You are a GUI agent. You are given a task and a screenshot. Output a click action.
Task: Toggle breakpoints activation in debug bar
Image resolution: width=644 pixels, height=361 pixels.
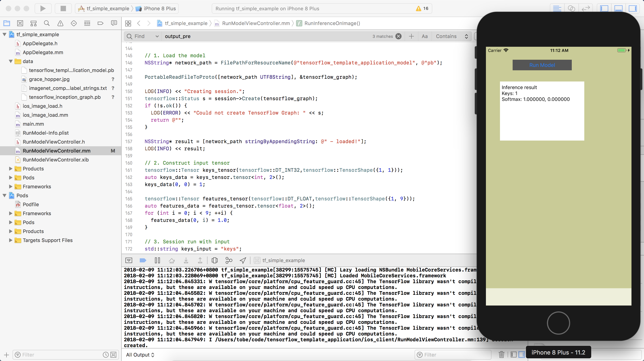[143, 261]
